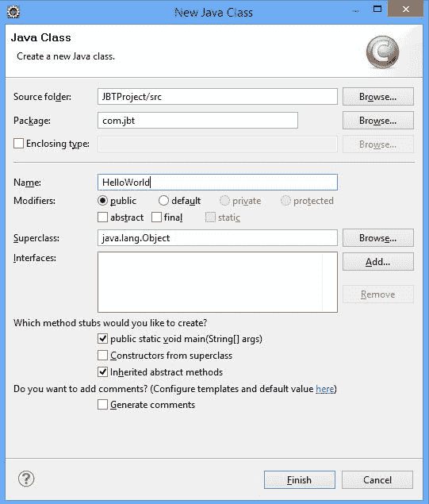Click the Java class wizard logo
The height and width of the screenshot is (504, 429).
tap(382, 52)
